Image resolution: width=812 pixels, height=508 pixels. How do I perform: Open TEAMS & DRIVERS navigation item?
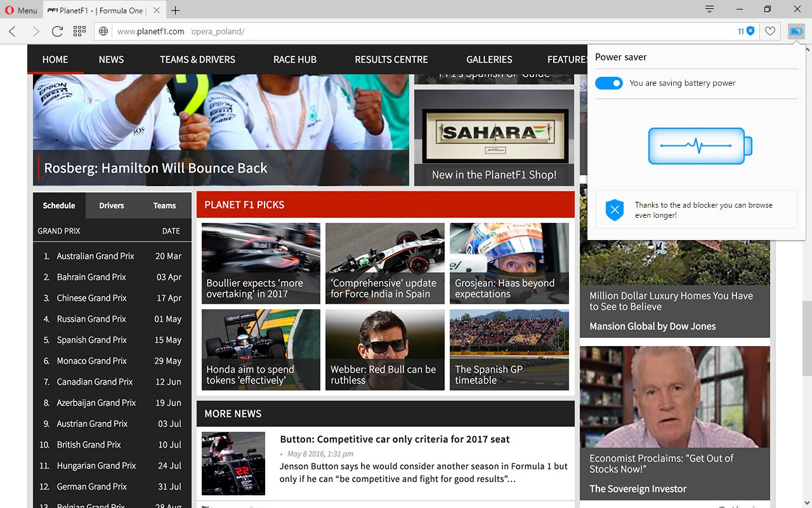click(197, 60)
